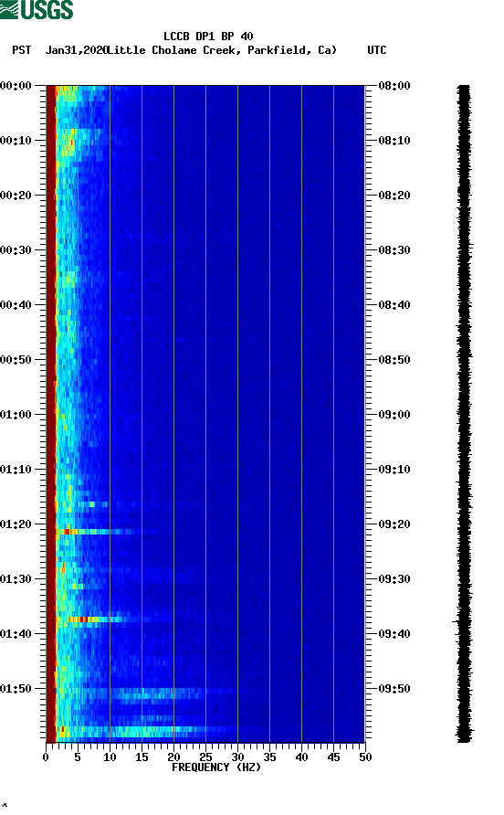
Task: Click the 'PST' timezone label
Action: coord(22,50)
